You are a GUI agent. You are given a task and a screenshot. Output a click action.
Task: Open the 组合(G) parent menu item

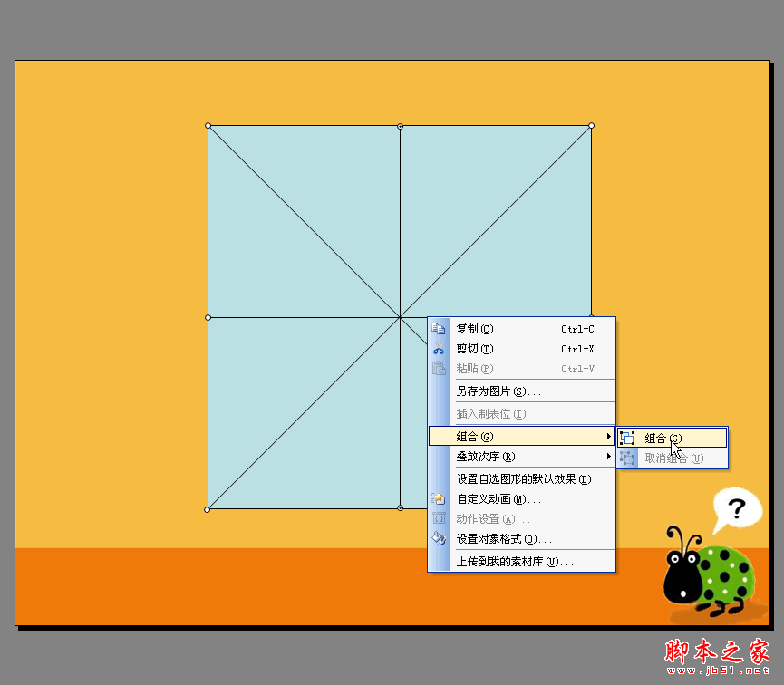522,436
